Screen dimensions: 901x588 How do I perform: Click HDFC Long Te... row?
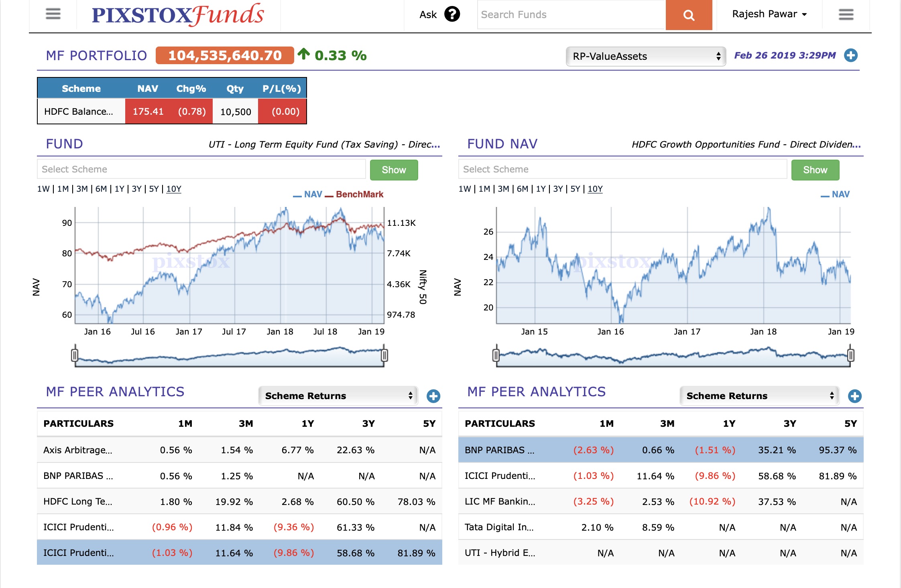pos(240,501)
